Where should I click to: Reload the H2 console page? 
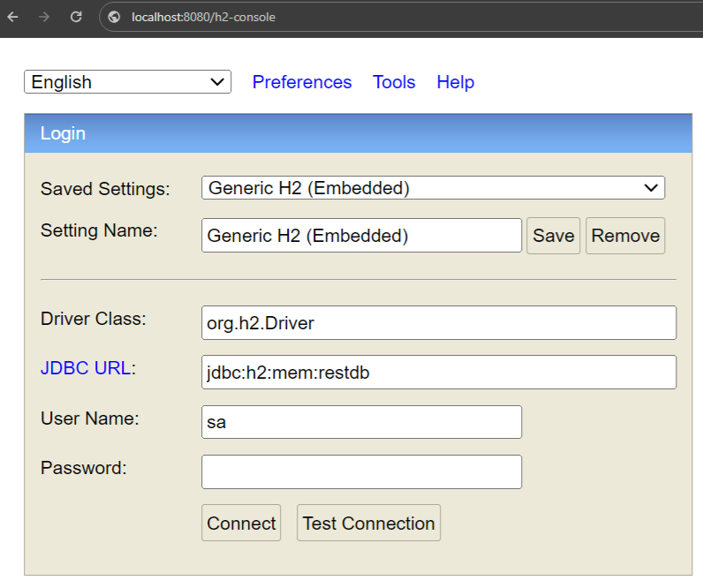click(76, 17)
